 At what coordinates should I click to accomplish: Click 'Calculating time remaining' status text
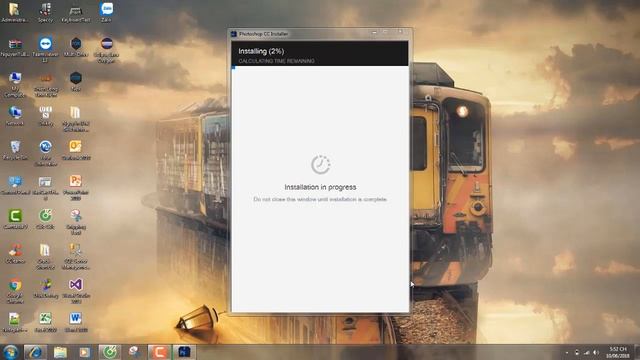click(x=276, y=61)
